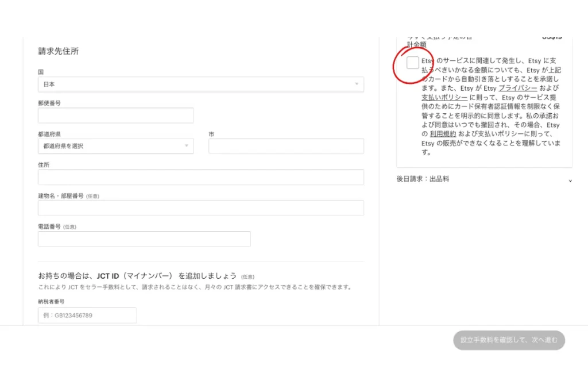Click 設立手数料を確認して、次へ進む button

[509, 340]
